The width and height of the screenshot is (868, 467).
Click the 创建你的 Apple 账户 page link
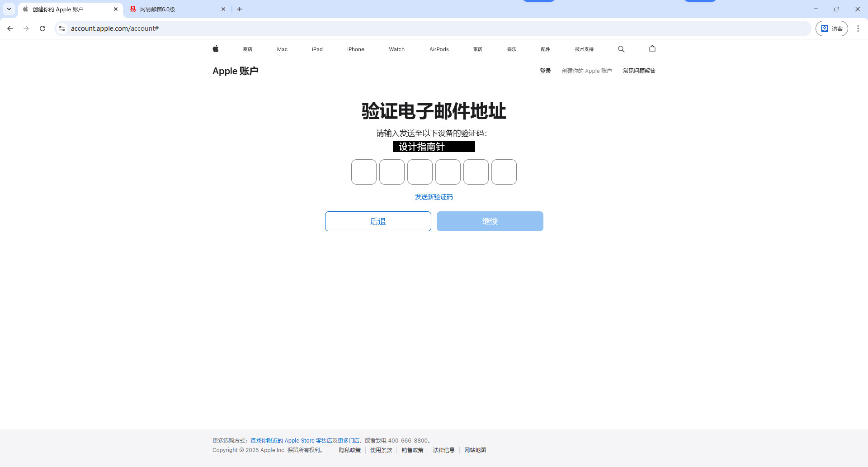(587, 71)
